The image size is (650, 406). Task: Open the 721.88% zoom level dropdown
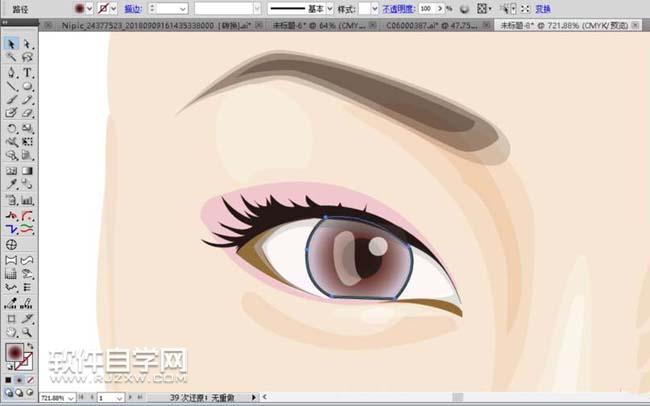(70, 398)
